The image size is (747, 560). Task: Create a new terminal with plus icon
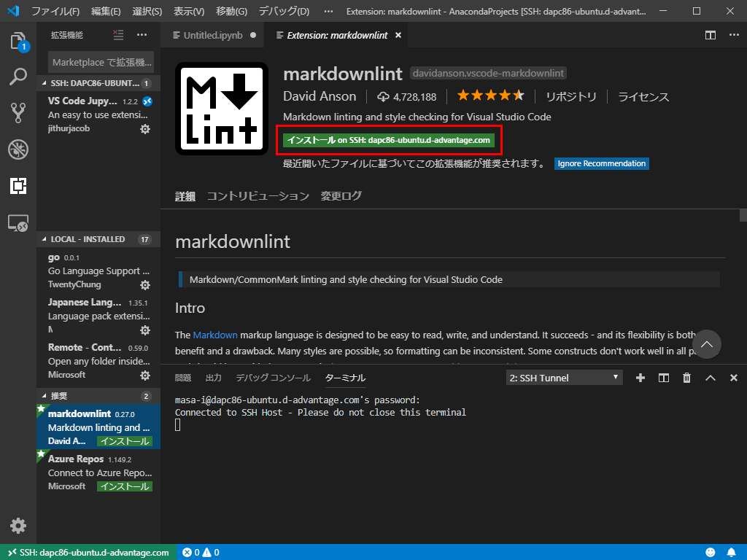[640, 378]
